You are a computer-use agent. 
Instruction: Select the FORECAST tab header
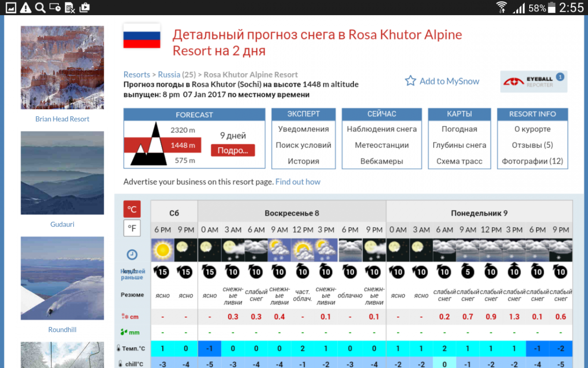(x=195, y=114)
